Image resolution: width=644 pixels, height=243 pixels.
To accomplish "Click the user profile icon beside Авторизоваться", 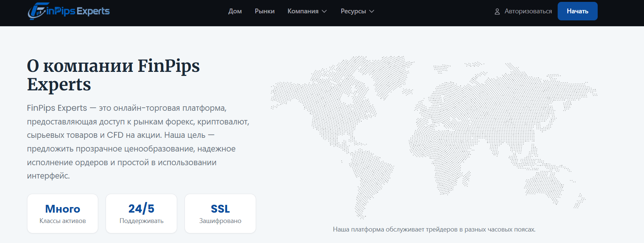I will (497, 11).
